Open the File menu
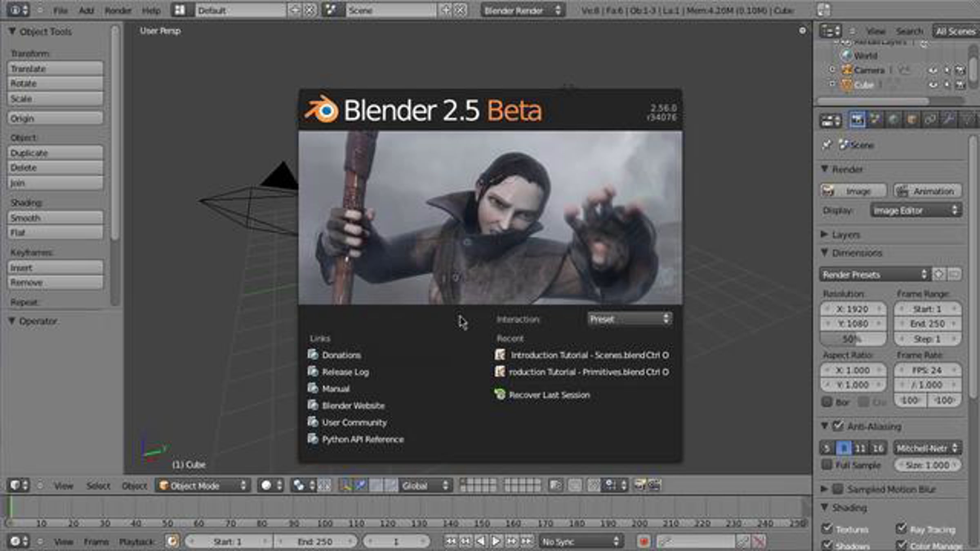 tap(60, 11)
